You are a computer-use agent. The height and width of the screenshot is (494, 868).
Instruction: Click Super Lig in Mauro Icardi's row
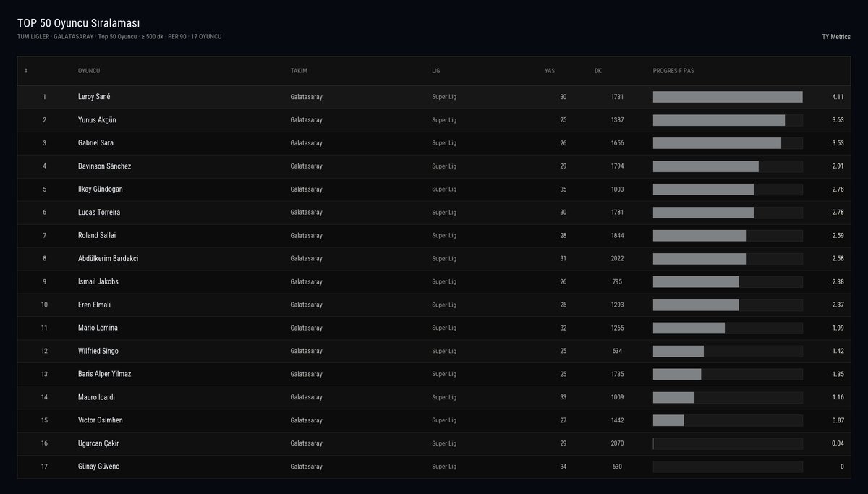[444, 398]
